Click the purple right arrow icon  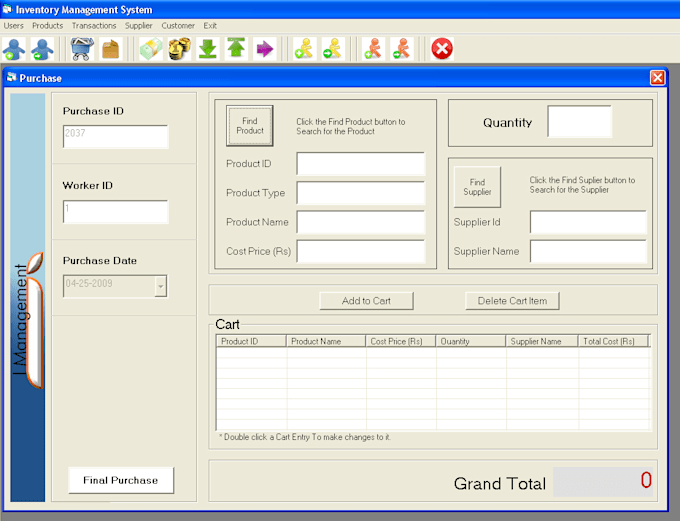(x=265, y=49)
